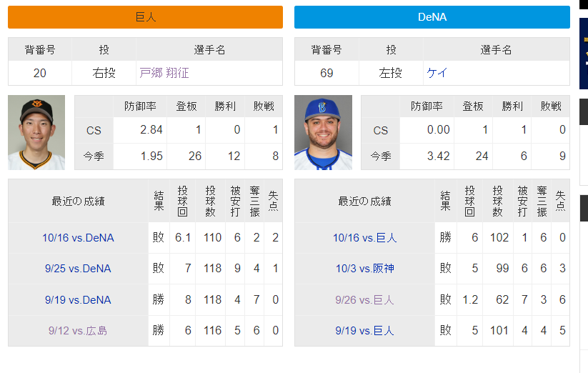This screenshot has height=373, width=588.
Task: Click the Giants pitcher photo
Action: tap(36, 133)
